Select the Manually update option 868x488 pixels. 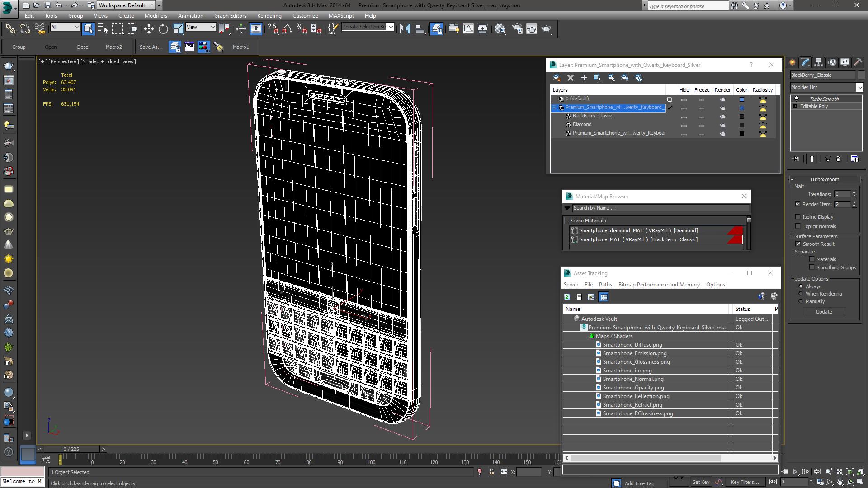click(801, 301)
